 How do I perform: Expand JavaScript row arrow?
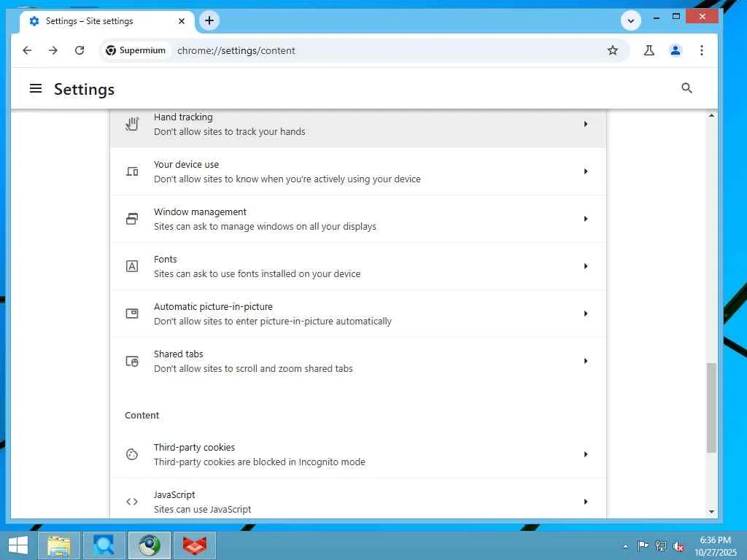tap(586, 502)
